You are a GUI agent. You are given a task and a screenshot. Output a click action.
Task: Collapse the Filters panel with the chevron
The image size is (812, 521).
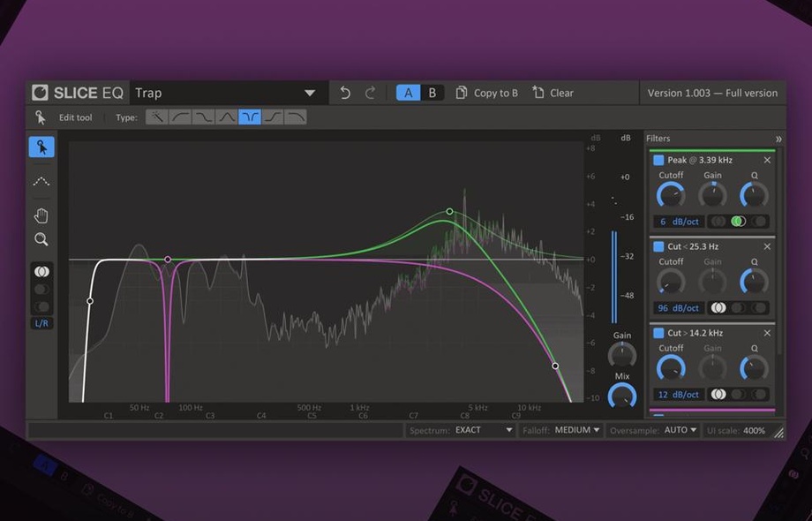click(x=779, y=138)
